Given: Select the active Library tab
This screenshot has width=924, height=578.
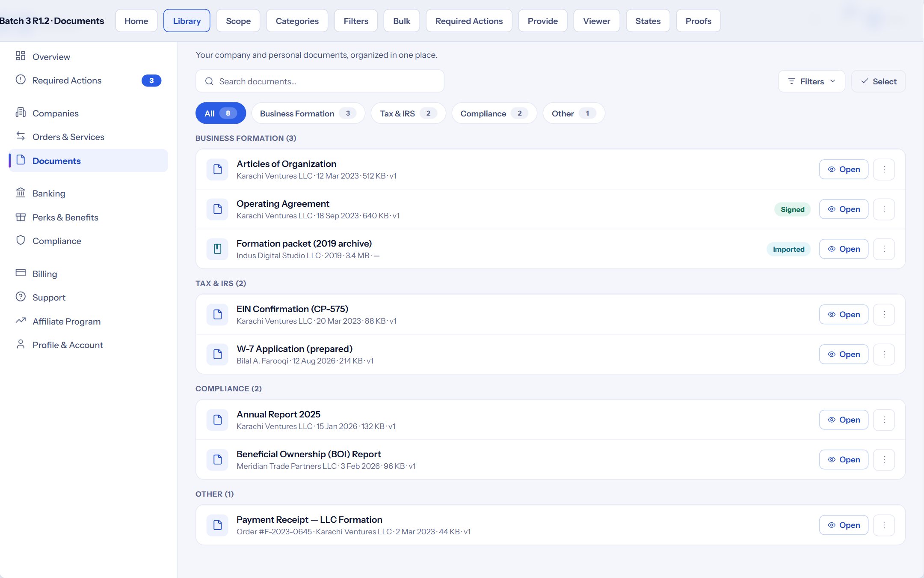Looking at the screenshot, I should tap(187, 21).
